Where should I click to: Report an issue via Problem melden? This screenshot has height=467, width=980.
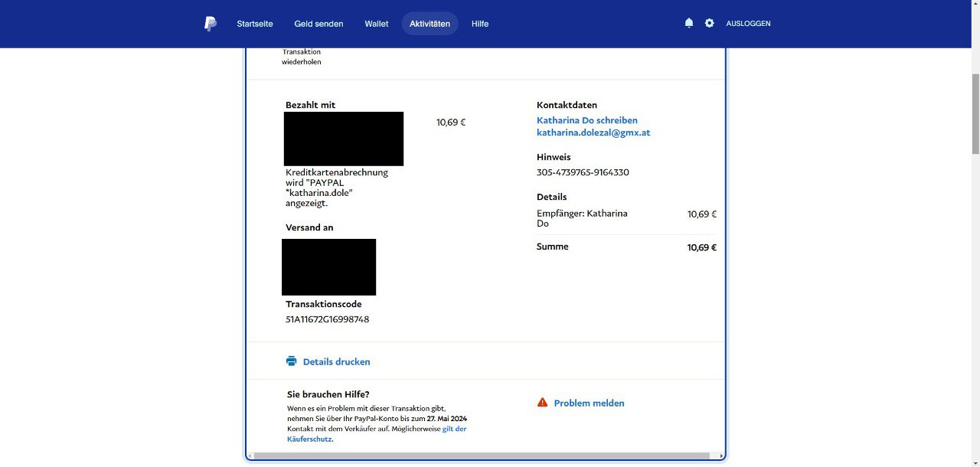(x=589, y=403)
